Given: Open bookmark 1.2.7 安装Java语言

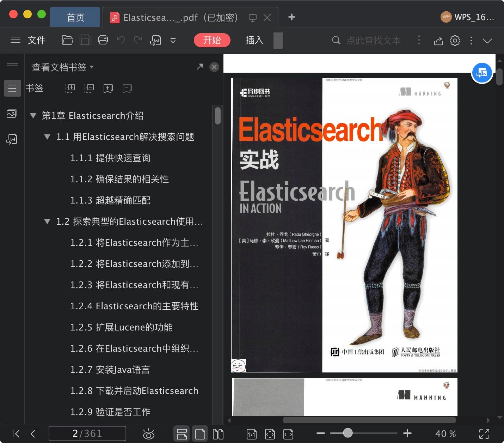Looking at the screenshot, I should point(110,370).
